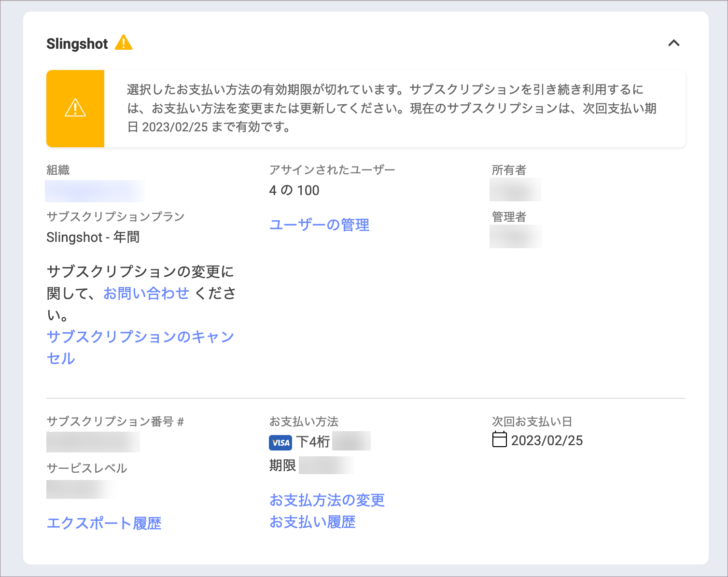Image resolution: width=728 pixels, height=577 pixels.
Task: Click サブスクリプションのキャンセル link
Action: pyautogui.click(x=140, y=347)
